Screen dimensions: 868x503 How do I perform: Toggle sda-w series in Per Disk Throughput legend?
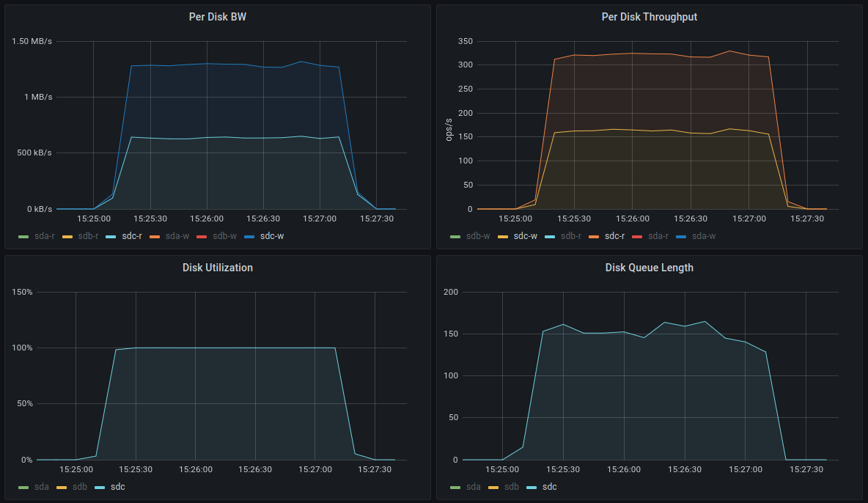tap(704, 236)
